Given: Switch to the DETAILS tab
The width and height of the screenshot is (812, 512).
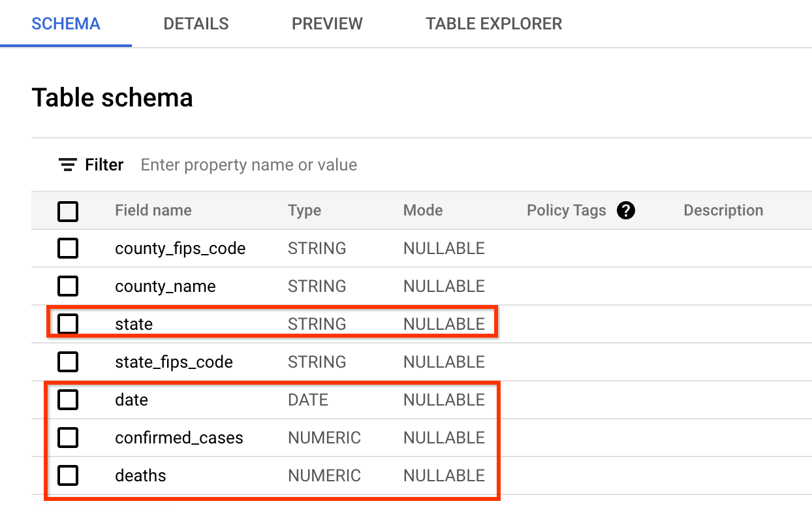Looking at the screenshot, I should click(x=195, y=24).
